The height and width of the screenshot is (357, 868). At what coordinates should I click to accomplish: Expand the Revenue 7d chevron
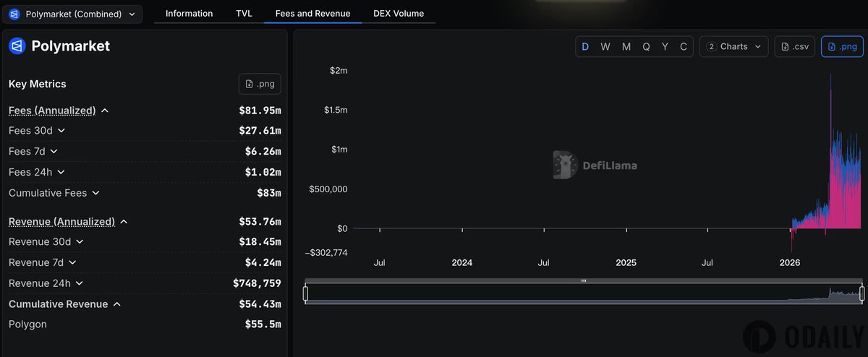pos(72,262)
